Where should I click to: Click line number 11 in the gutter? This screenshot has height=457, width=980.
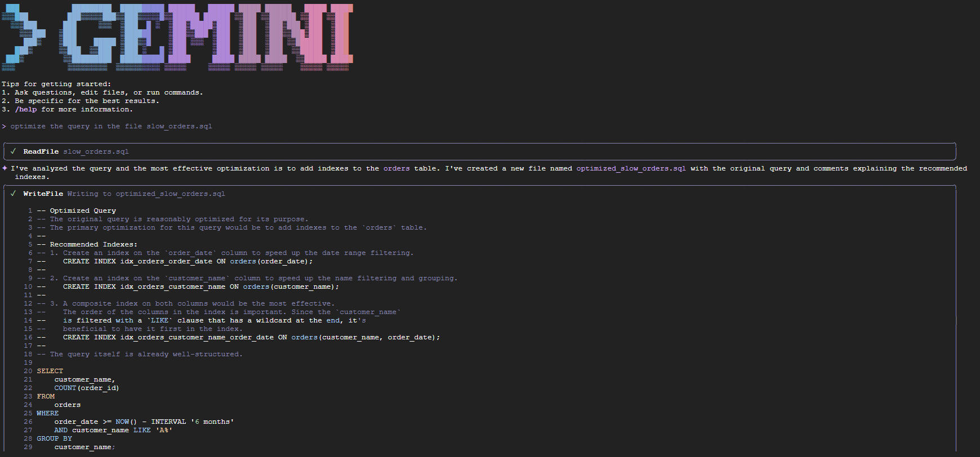(28, 295)
